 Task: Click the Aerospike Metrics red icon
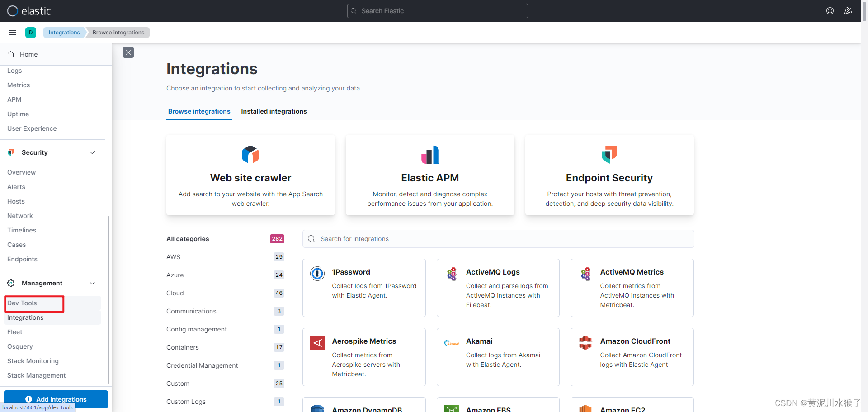(x=317, y=343)
